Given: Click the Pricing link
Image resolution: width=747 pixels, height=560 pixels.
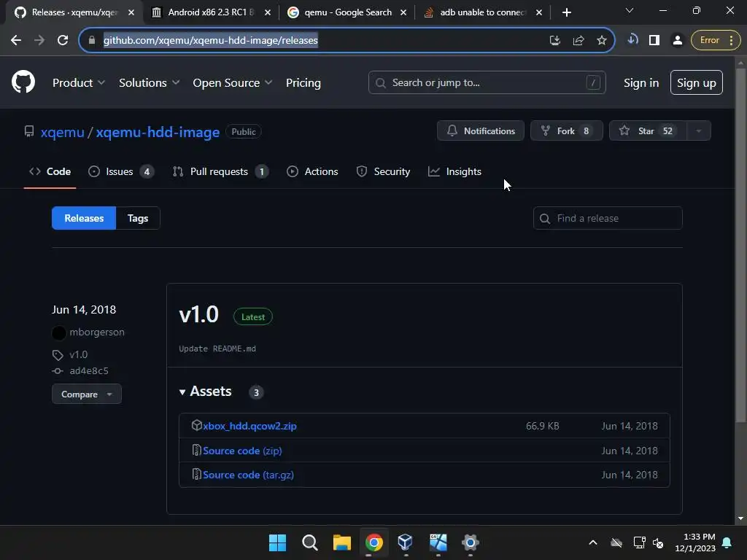Looking at the screenshot, I should (303, 82).
